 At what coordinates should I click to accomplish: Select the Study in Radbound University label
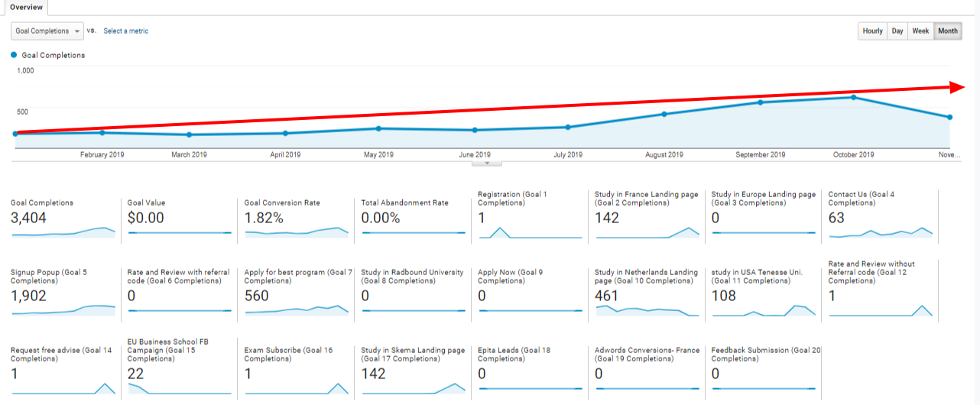pyautogui.click(x=413, y=277)
